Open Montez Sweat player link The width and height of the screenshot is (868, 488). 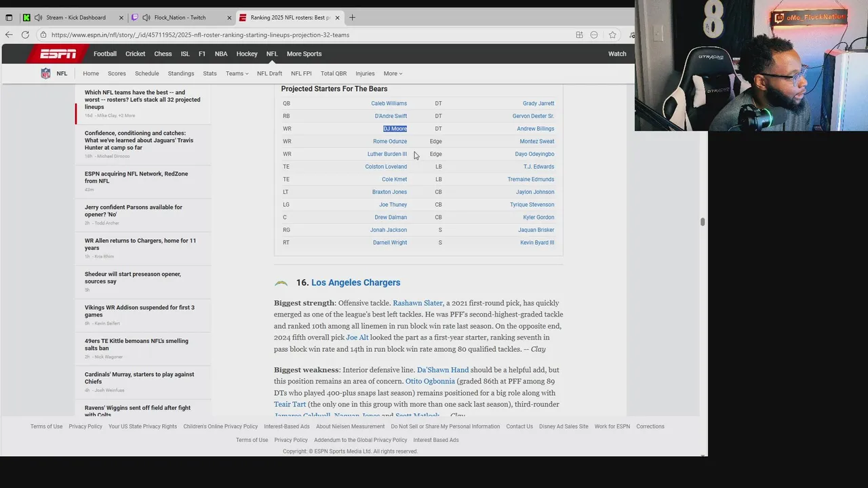coord(537,142)
